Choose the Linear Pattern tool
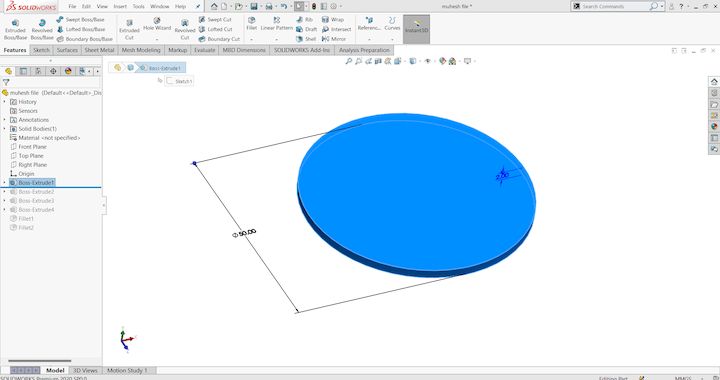This screenshot has width=720, height=380. click(x=276, y=24)
